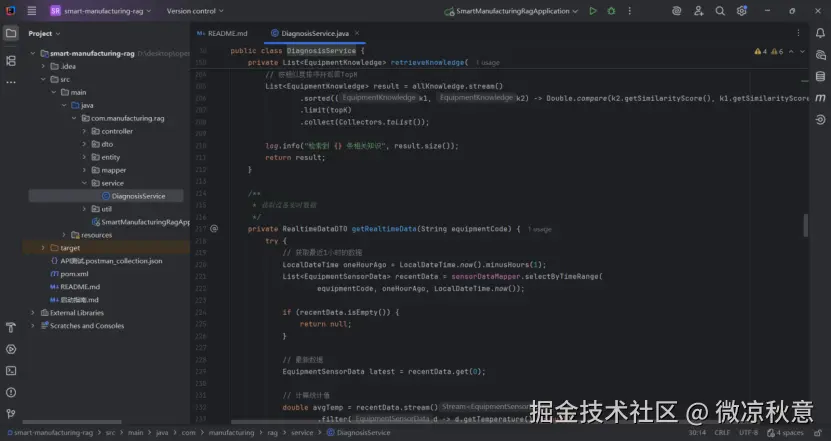Screen dimensions: 831x442
Task: Click '4 spaces' indent setting
Action: pos(785,433)
